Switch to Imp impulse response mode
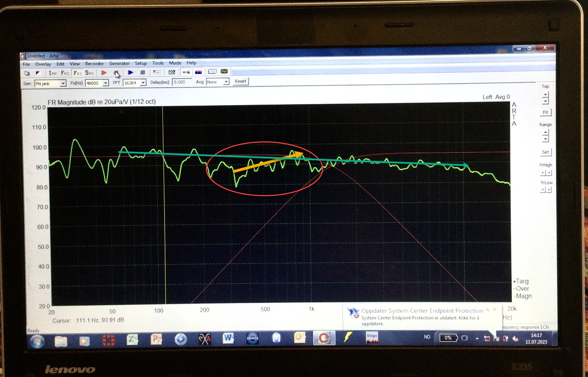The width and height of the screenshot is (588, 377). click(53, 73)
